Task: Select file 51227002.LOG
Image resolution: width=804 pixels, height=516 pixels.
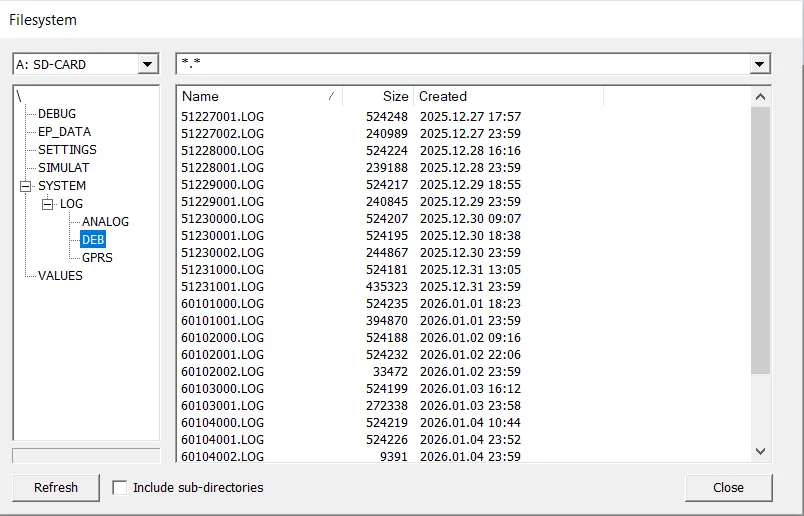Action: click(223, 133)
